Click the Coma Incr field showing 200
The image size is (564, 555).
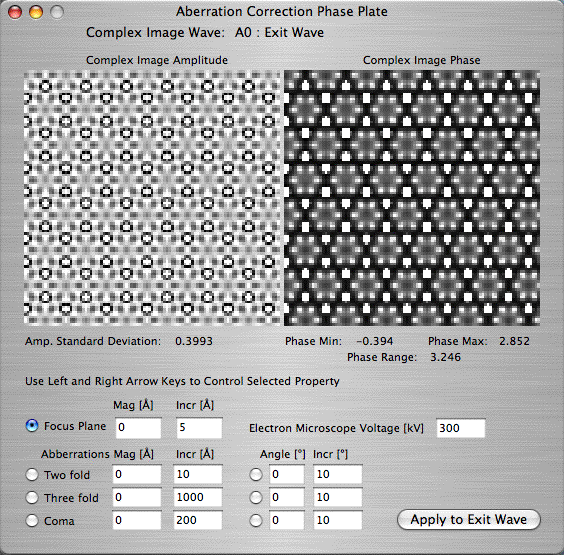click(x=198, y=520)
